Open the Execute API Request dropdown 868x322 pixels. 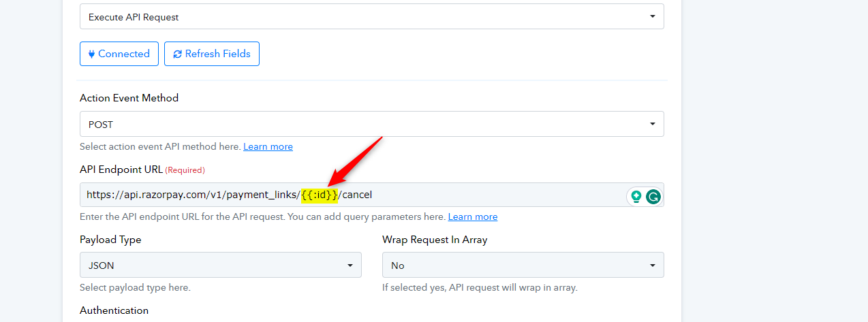372,16
